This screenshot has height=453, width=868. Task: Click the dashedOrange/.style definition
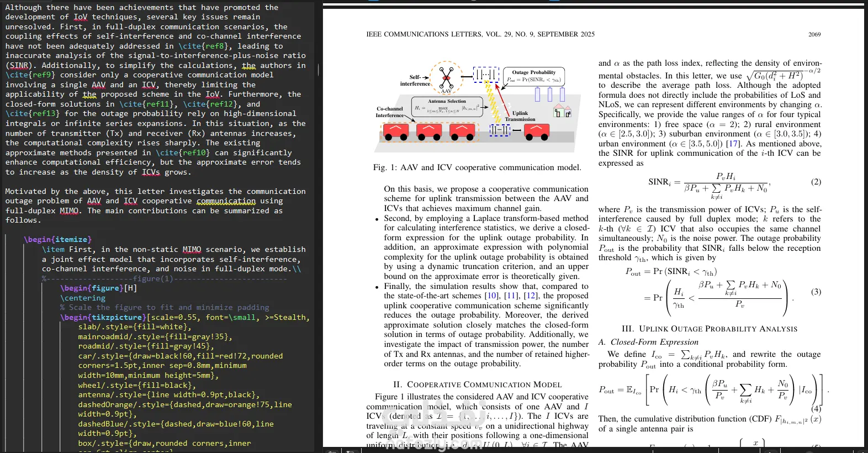click(x=185, y=409)
